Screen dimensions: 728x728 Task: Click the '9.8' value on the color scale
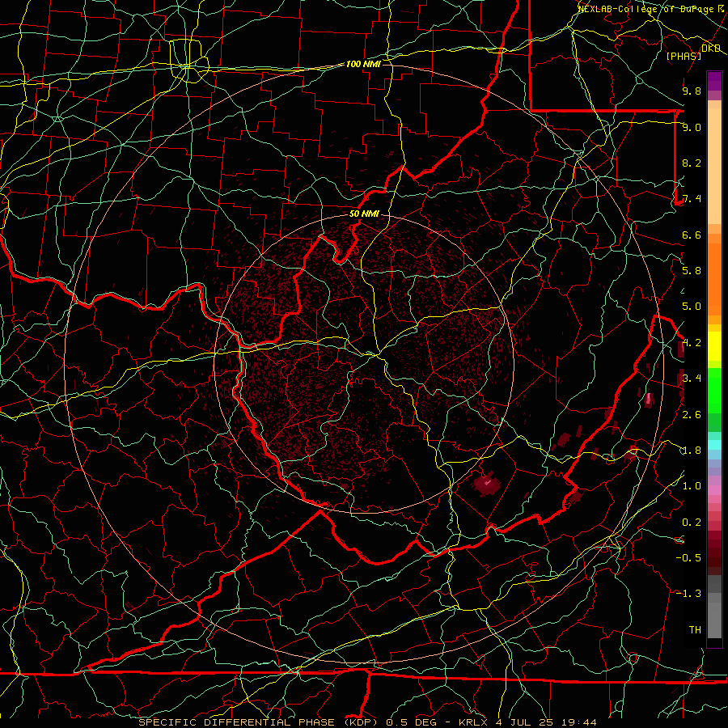click(692, 91)
